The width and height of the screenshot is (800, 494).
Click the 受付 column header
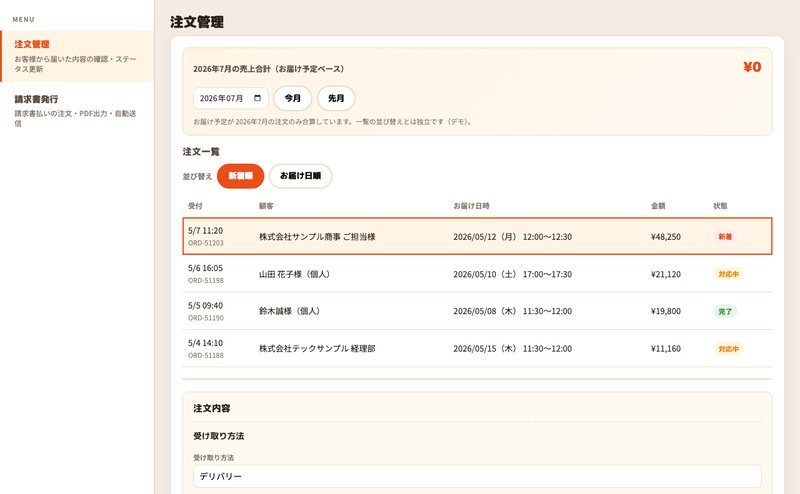tap(195, 206)
